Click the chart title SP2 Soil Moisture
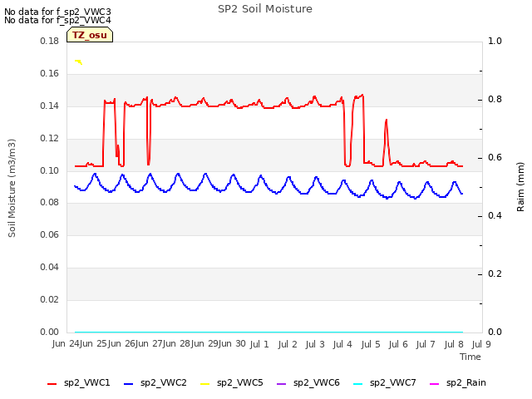This screenshot has height=399, width=532. tap(265, 9)
